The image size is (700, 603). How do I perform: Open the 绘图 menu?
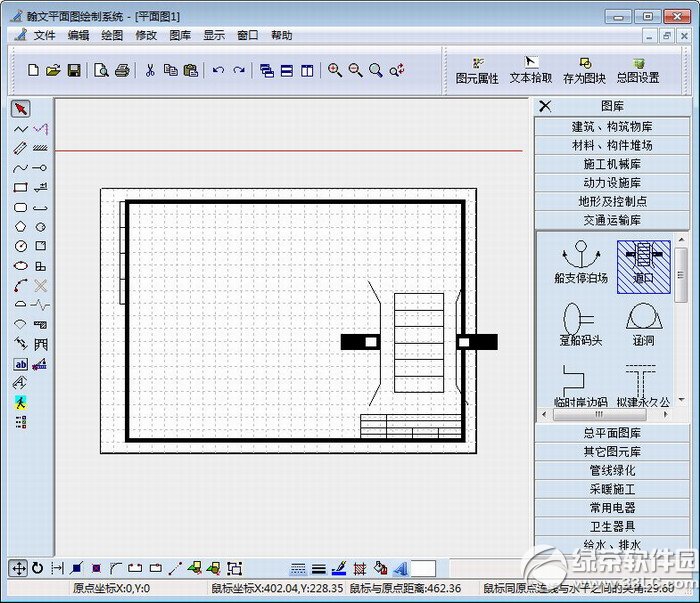[112, 35]
